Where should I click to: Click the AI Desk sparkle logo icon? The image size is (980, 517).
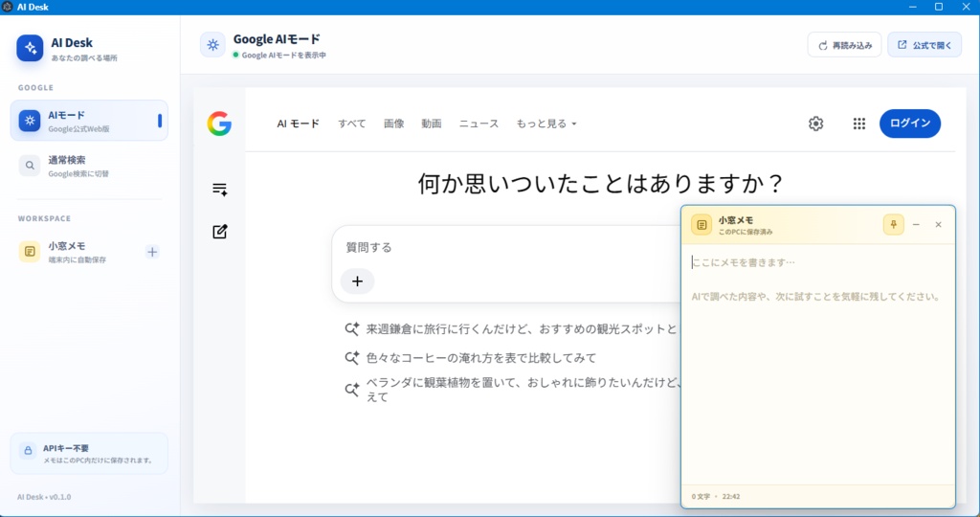point(30,48)
